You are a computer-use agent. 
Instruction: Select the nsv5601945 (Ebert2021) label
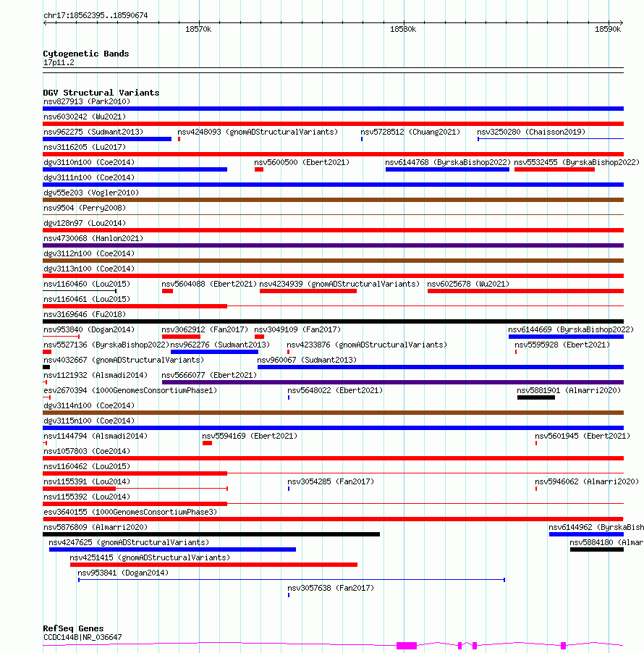coord(582,436)
